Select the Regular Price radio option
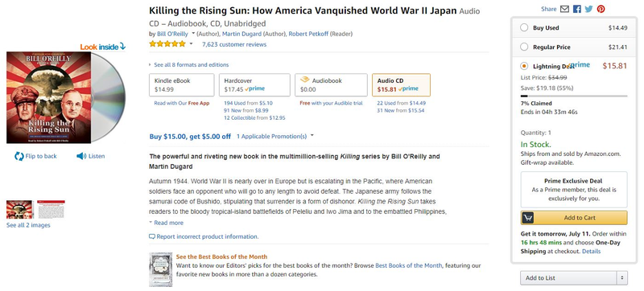644x291 pixels. click(524, 47)
